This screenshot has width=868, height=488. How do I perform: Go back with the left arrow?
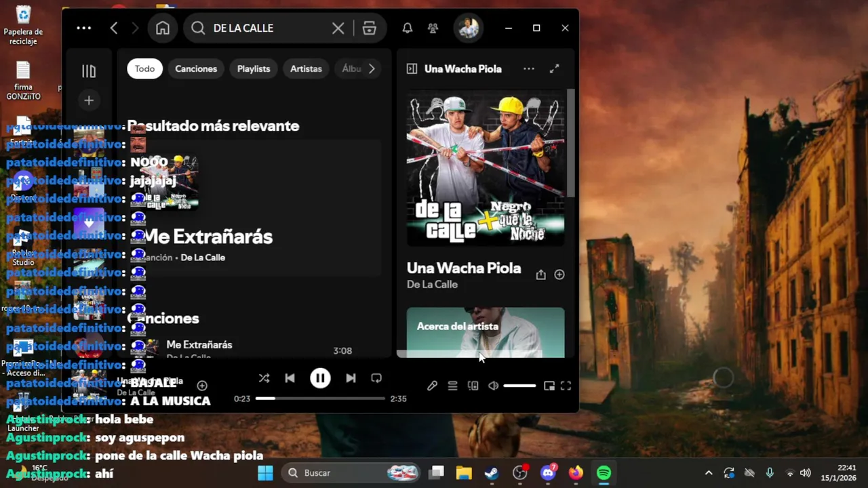point(114,28)
